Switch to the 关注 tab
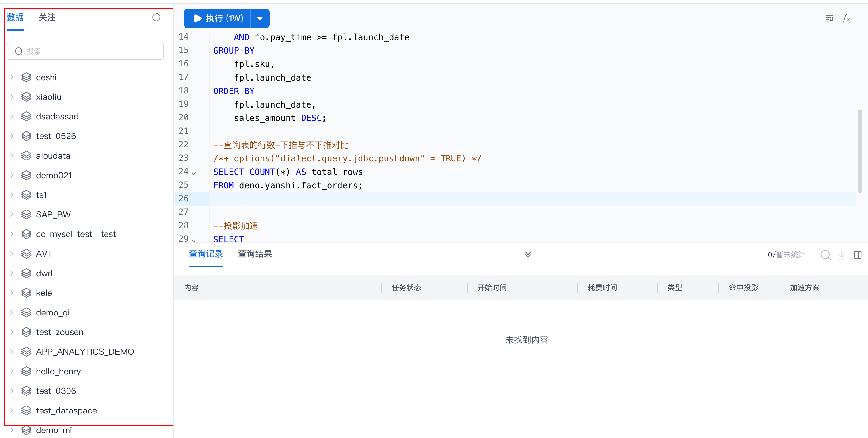 click(47, 17)
